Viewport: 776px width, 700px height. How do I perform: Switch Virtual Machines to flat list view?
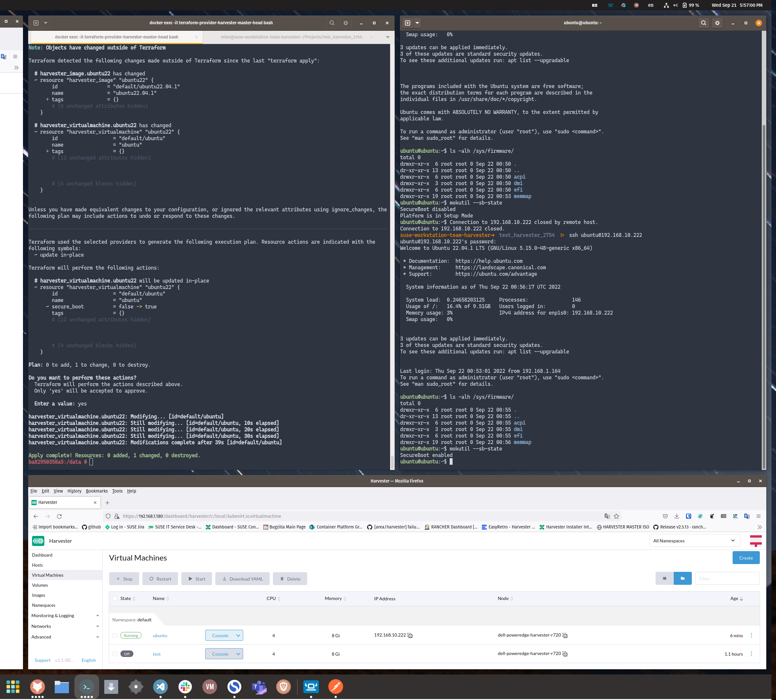664,578
